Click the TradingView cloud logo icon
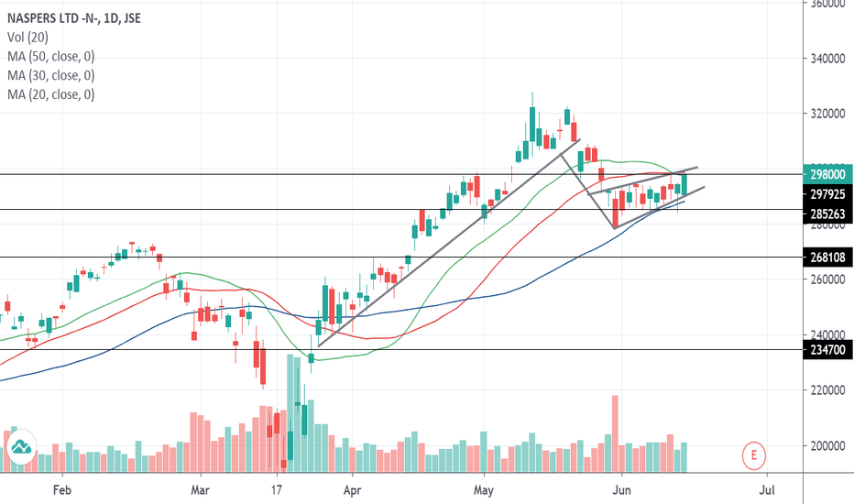Screen dimensions: 854x504 click(x=21, y=448)
